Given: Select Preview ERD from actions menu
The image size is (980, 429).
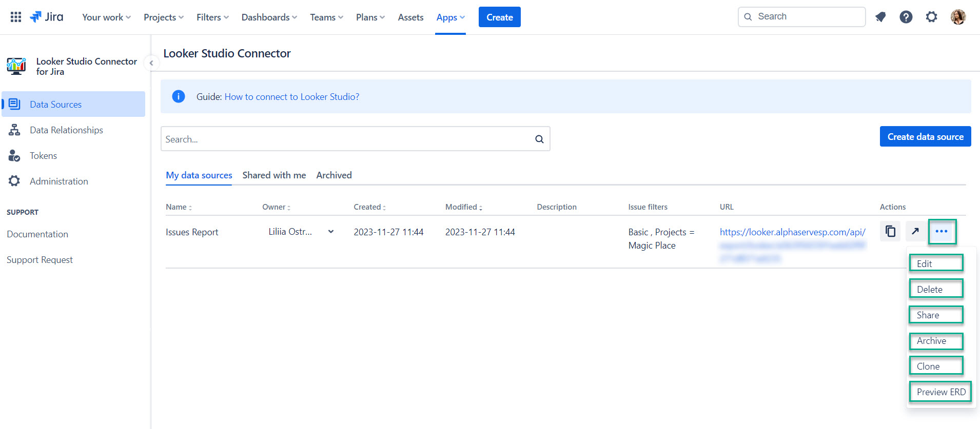Looking at the screenshot, I should coord(940,392).
